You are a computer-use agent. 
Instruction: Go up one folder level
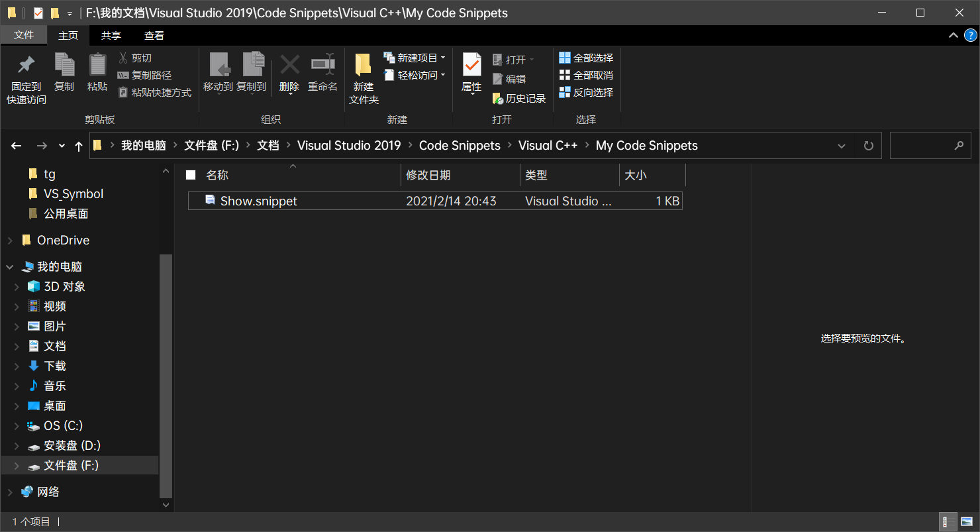pyautogui.click(x=79, y=146)
